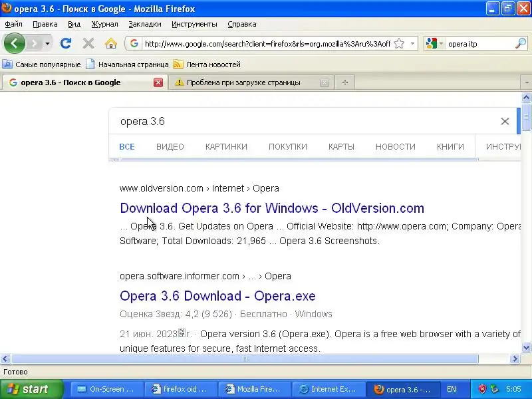Click the Google search field with opera 3.6
Image resolution: width=532 pixels, height=399 pixels.
pos(305,121)
